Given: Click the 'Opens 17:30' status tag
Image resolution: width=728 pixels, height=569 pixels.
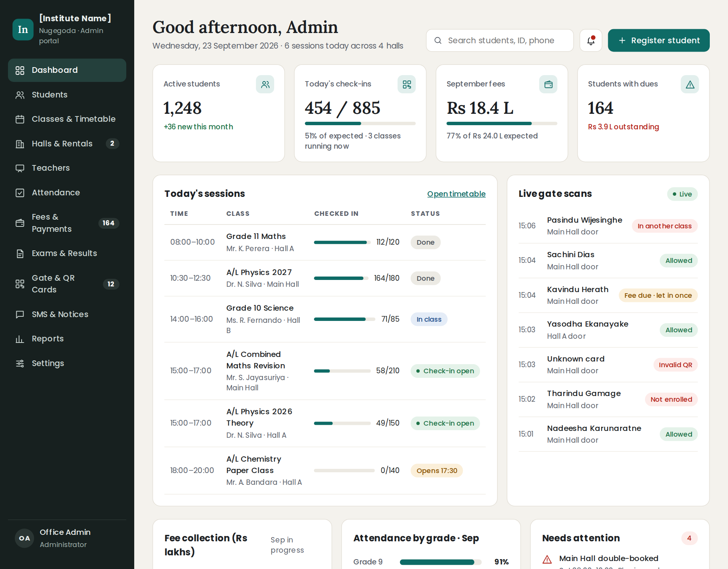Looking at the screenshot, I should (436, 471).
